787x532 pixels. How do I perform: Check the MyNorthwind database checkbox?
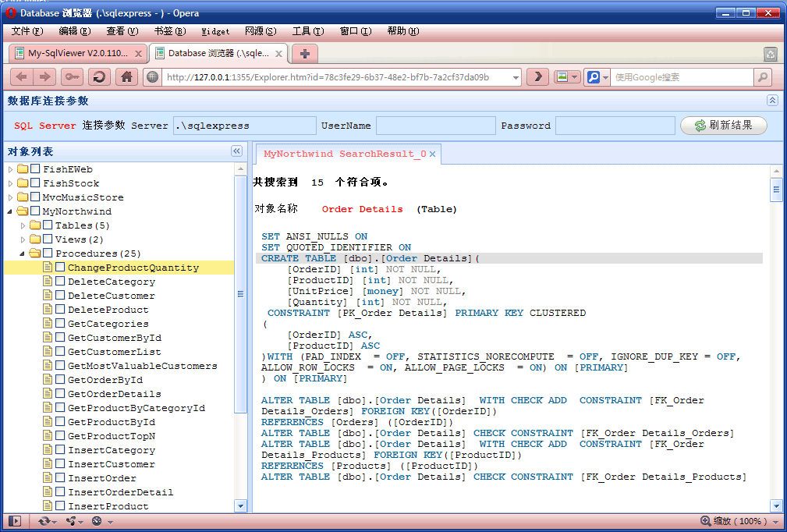[35, 211]
